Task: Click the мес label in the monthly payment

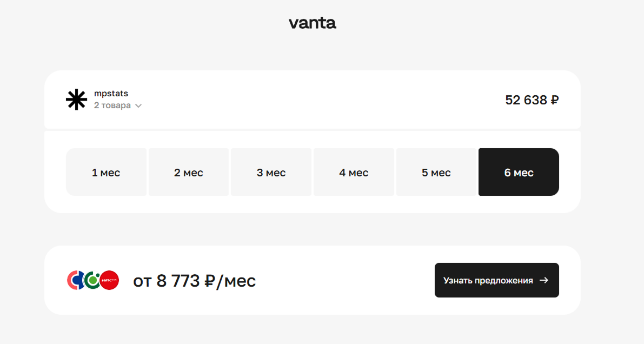Action: click(x=240, y=282)
